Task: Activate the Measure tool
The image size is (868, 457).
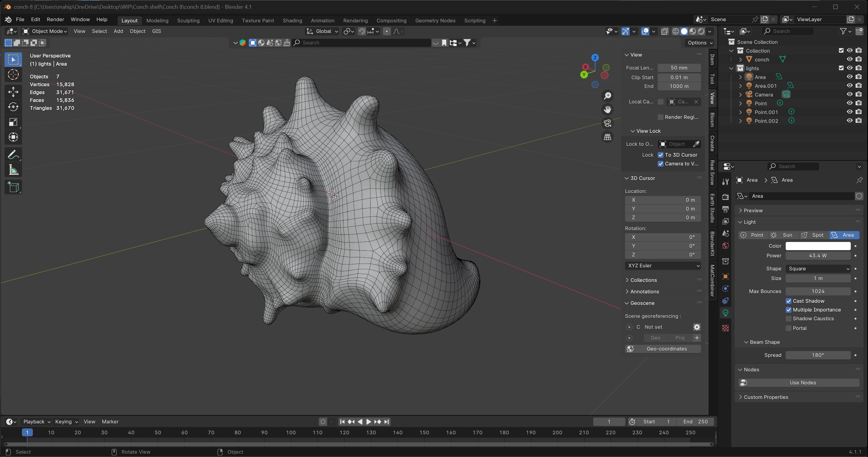Action: pyautogui.click(x=13, y=170)
